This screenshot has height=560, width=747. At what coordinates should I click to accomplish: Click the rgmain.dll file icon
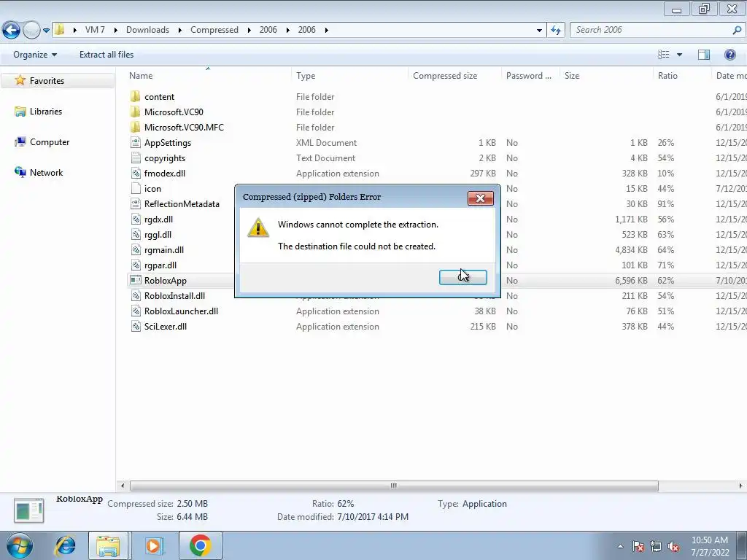[136, 249]
